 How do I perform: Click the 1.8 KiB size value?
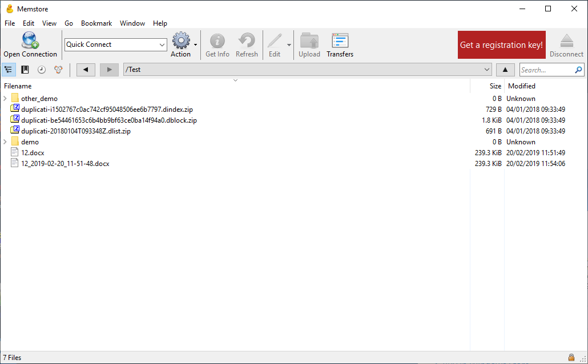(x=492, y=120)
